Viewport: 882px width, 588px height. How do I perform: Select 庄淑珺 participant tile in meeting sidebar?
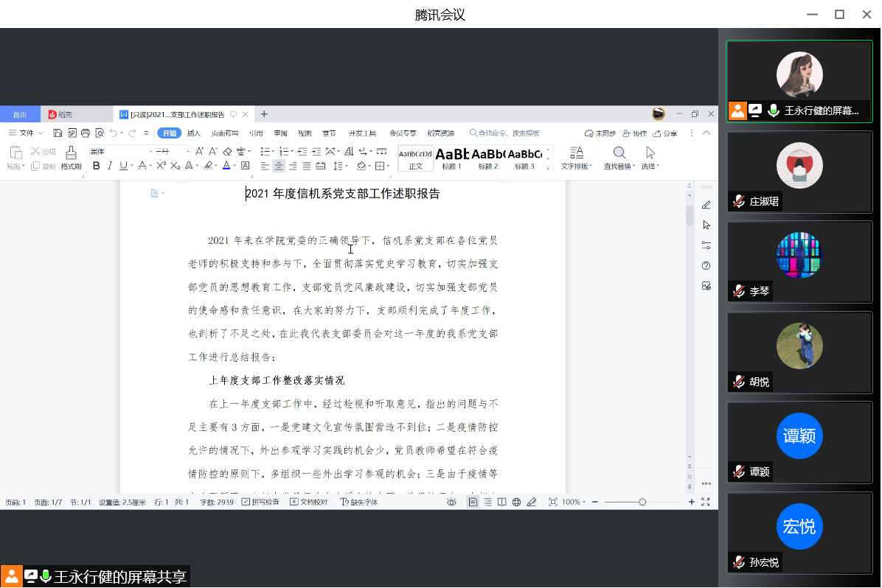pyautogui.click(x=799, y=172)
